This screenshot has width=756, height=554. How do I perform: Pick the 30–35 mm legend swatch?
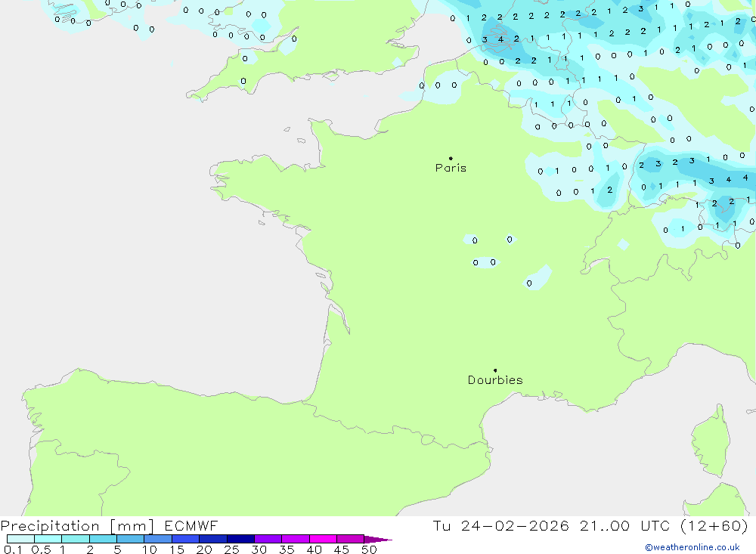[268, 539]
